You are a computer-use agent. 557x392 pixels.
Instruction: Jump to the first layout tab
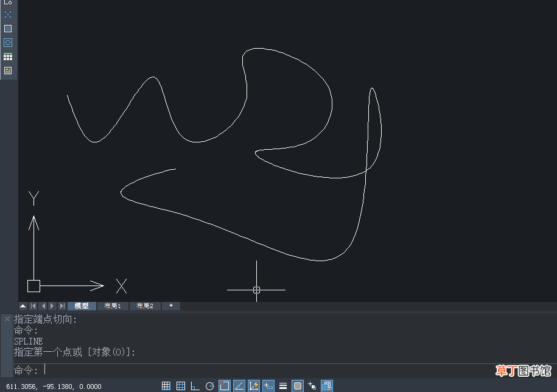tap(33, 306)
